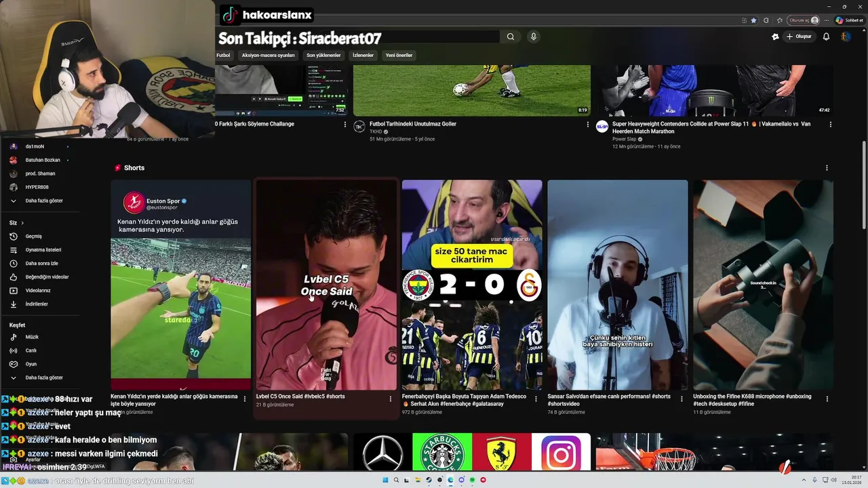Open Futbol Tarihindeki Unutulmaz Goller thumbnail

tap(472, 91)
